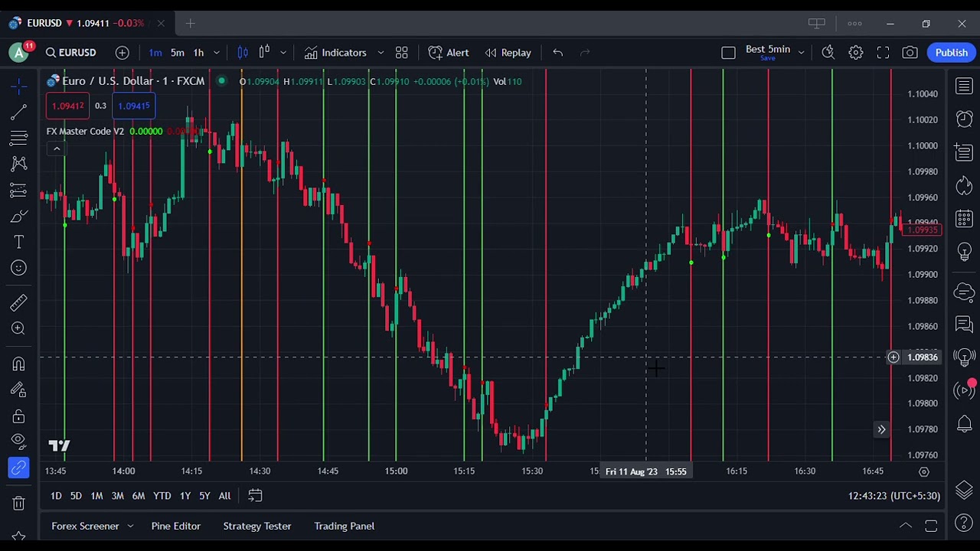This screenshot has height=551, width=980.
Task: Open the Strategy Tester tab
Action: point(257,526)
